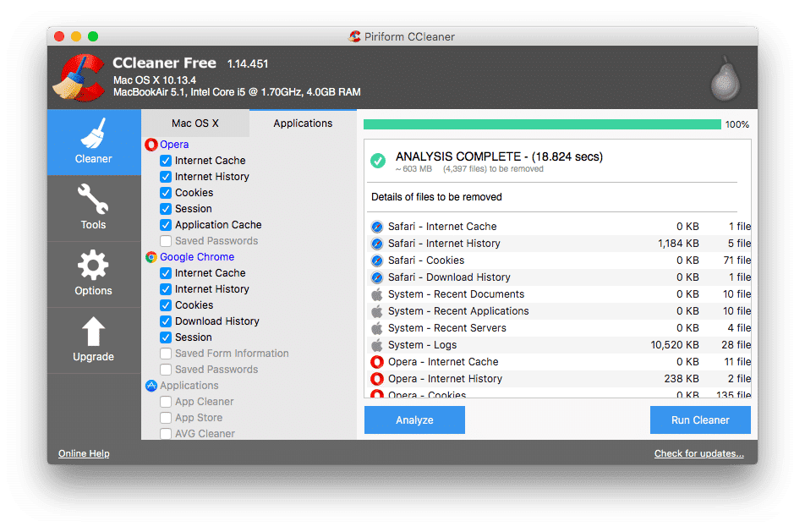Click the 238 KB size value

(682, 379)
